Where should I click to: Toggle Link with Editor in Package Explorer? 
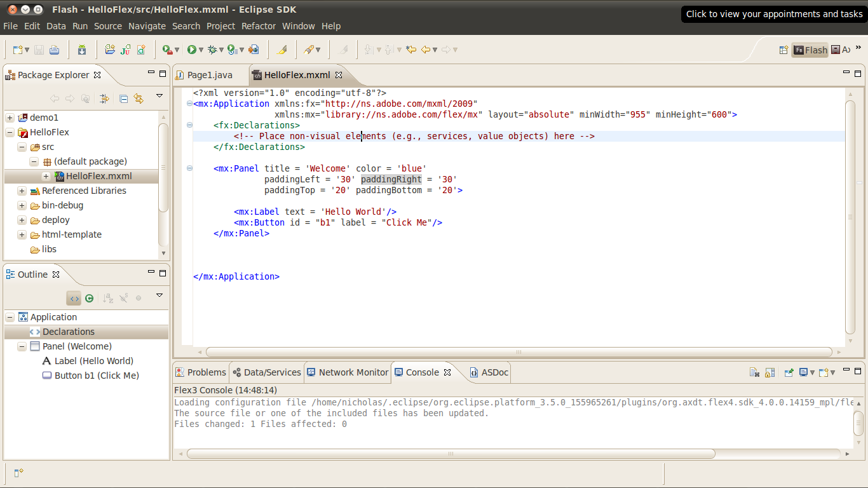click(x=139, y=98)
